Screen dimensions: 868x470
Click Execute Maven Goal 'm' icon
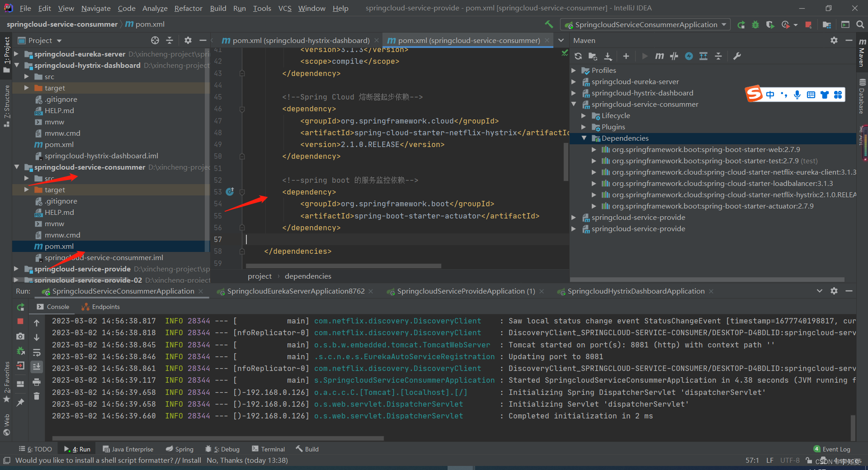660,56
